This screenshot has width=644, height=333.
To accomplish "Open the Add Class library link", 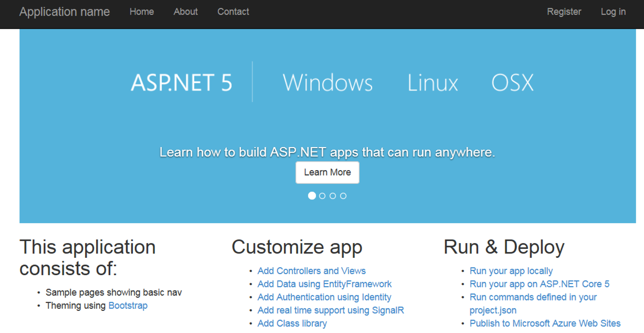I will tap(292, 324).
